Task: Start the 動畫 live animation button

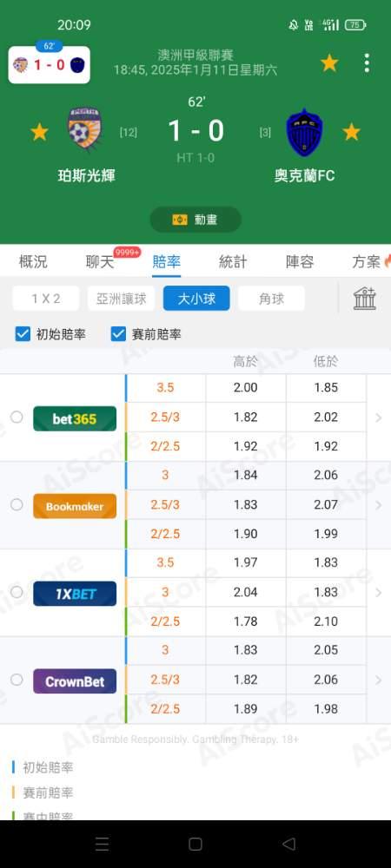Action: tap(195, 220)
